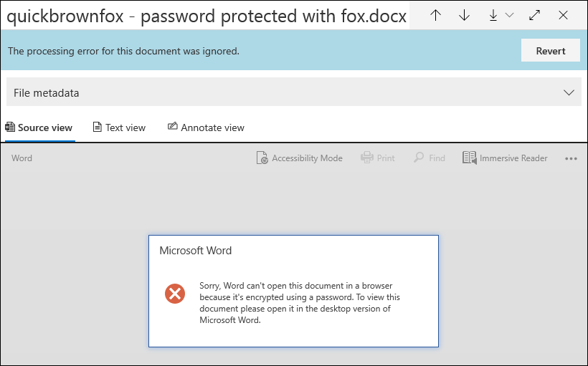This screenshot has height=366, width=588.
Task: Switch to the Text view tab
Action: [x=119, y=127]
